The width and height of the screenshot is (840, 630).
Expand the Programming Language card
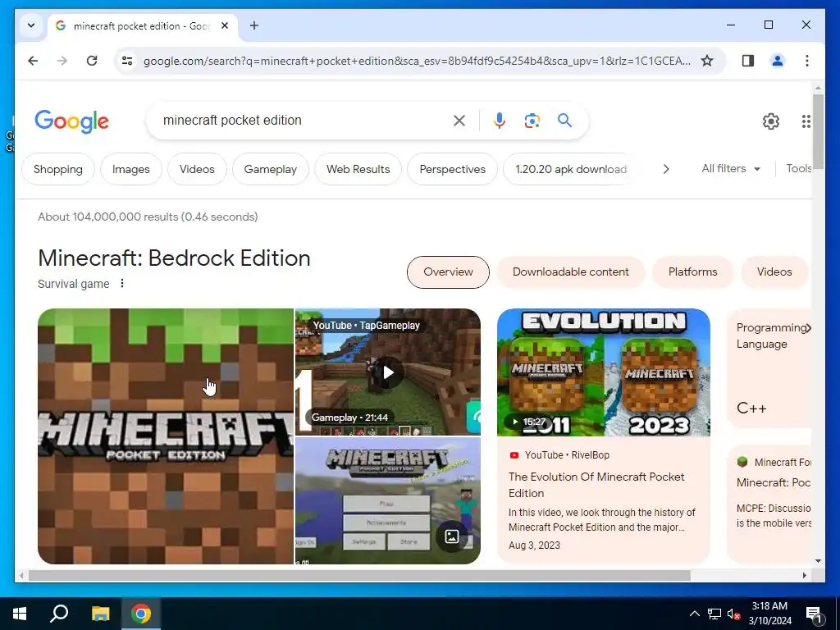point(769,368)
